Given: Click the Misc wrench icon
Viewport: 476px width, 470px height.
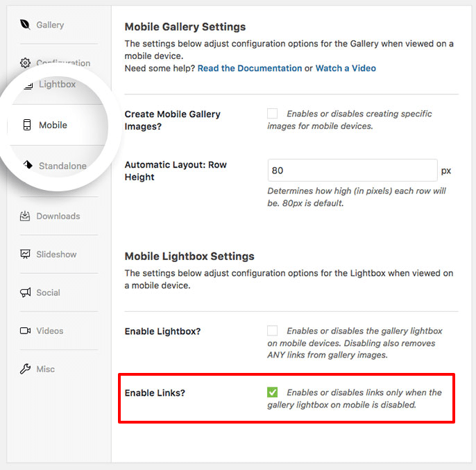Looking at the screenshot, I should click(25, 369).
